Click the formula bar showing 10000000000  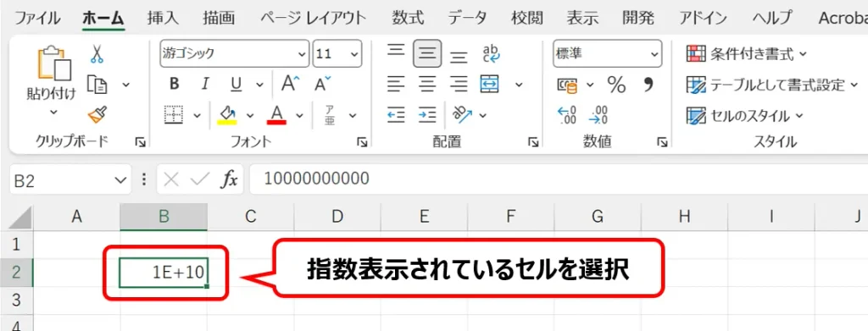(559, 179)
